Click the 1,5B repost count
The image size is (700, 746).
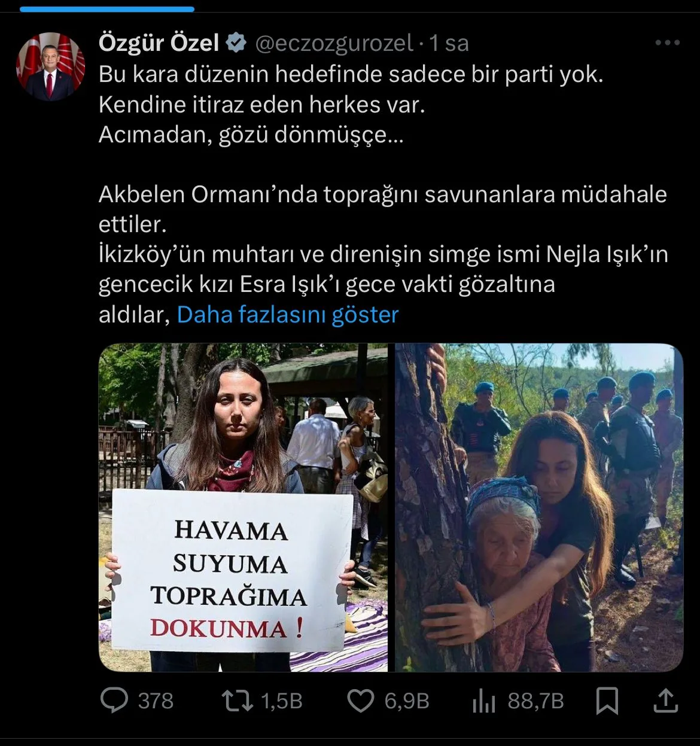point(282,701)
